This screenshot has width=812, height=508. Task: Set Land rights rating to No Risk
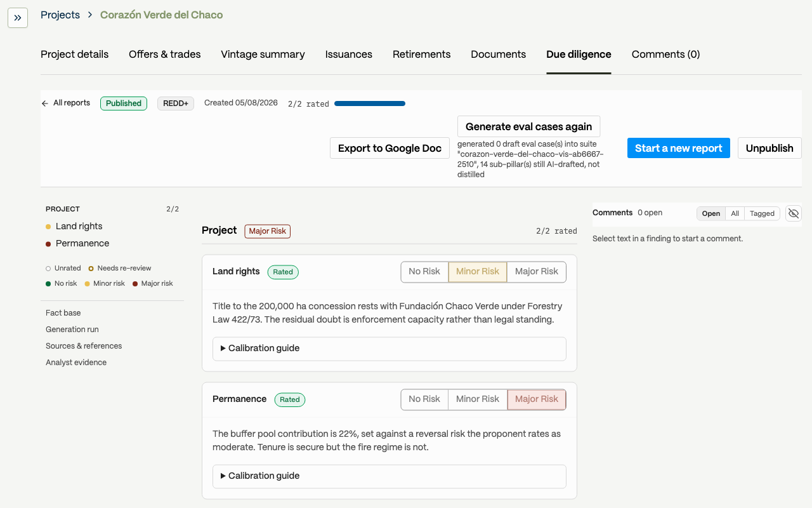[x=424, y=272]
